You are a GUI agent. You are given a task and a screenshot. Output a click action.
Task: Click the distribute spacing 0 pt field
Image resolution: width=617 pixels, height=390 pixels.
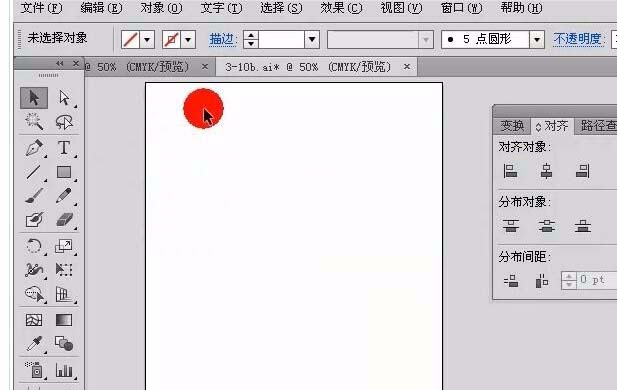tap(597, 281)
